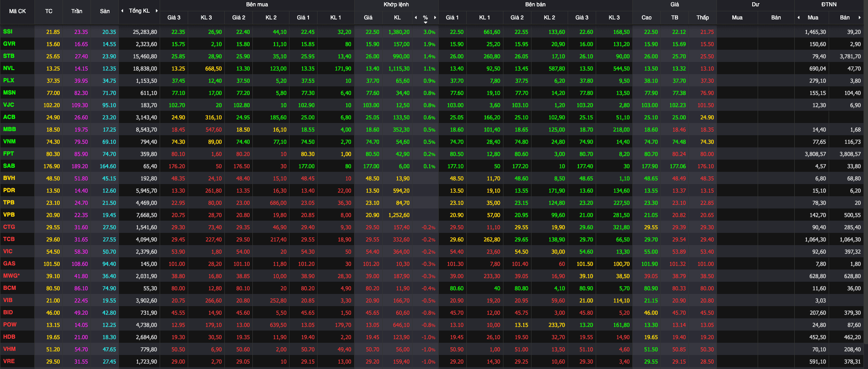
Task: Open the GAS stock symbol
Action: tap(9, 264)
